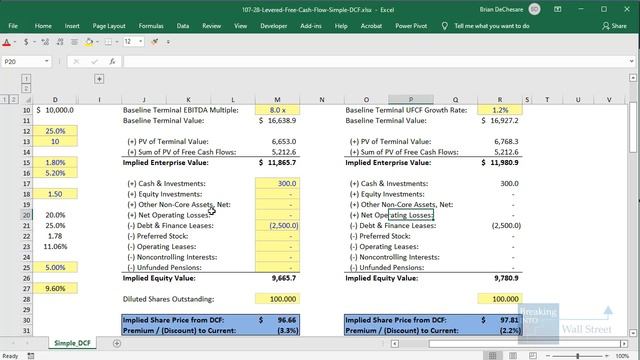Click the Name Box showing P20

pos(23,61)
